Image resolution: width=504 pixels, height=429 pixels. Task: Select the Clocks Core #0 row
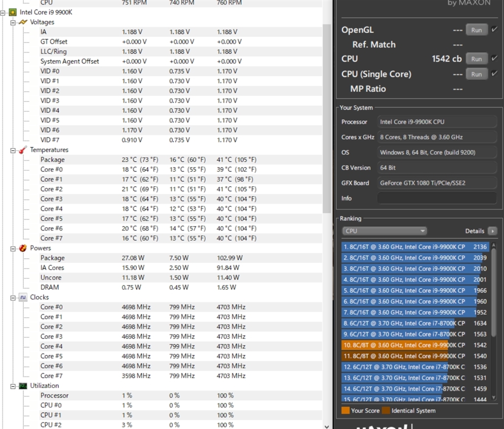click(180, 307)
